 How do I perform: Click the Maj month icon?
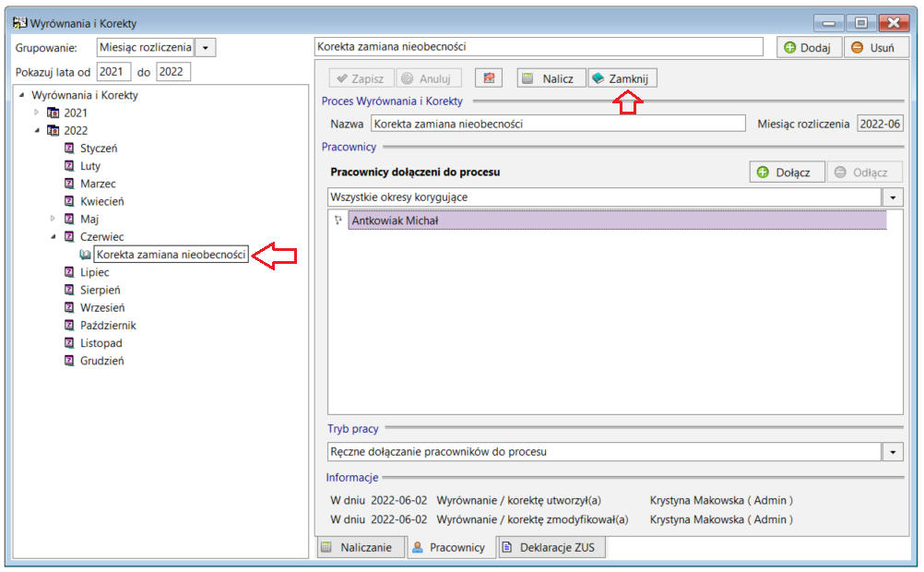click(x=69, y=219)
